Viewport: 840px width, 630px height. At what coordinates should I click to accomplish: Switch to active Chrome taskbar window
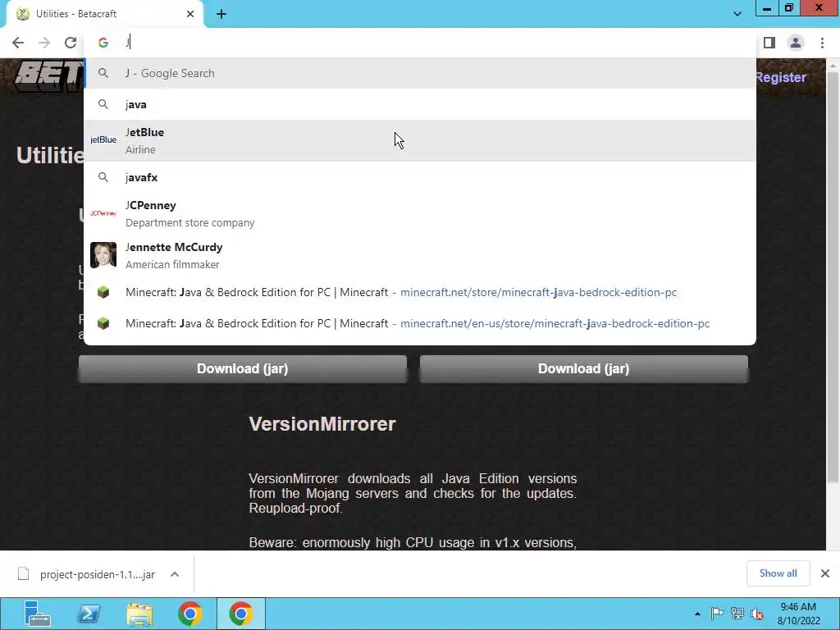tap(241, 614)
